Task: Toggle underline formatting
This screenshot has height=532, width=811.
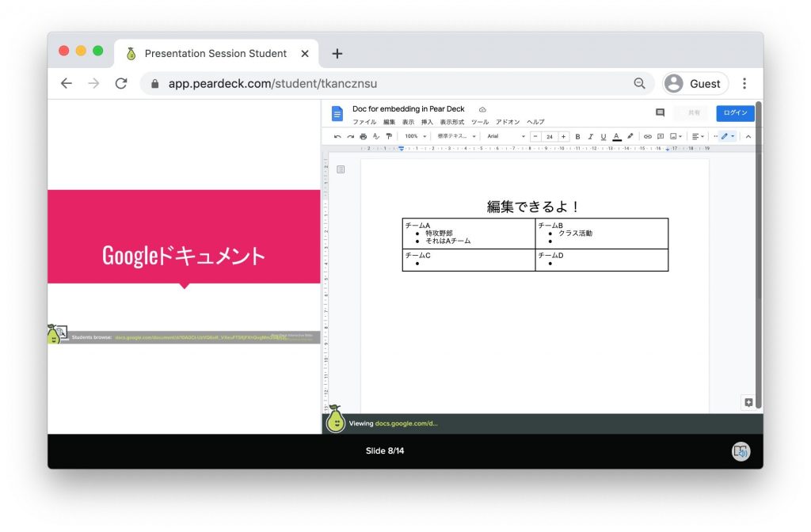Action: (x=603, y=136)
